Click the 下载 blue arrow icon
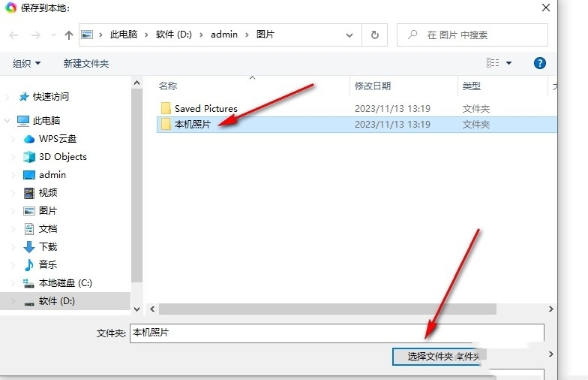 tap(28, 246)
